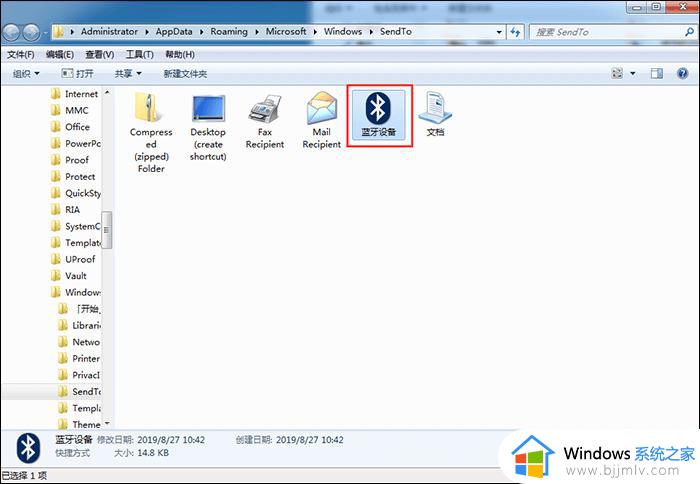Click Windows in the address path

point(343,32)
